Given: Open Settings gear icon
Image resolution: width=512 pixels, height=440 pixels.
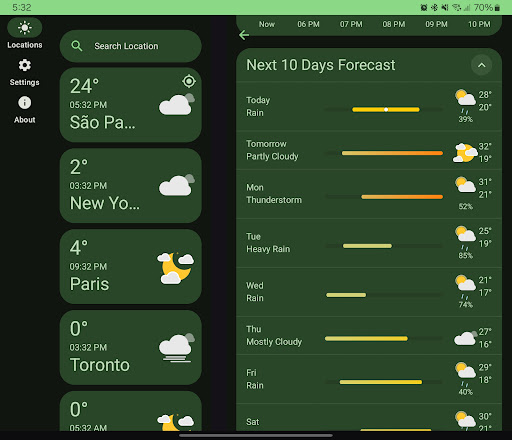Looking at the screenshot, I should [x=25, y=65].
